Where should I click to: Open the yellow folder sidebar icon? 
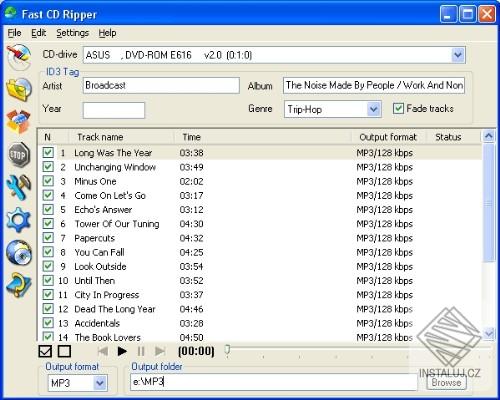(x=19, y=89)
